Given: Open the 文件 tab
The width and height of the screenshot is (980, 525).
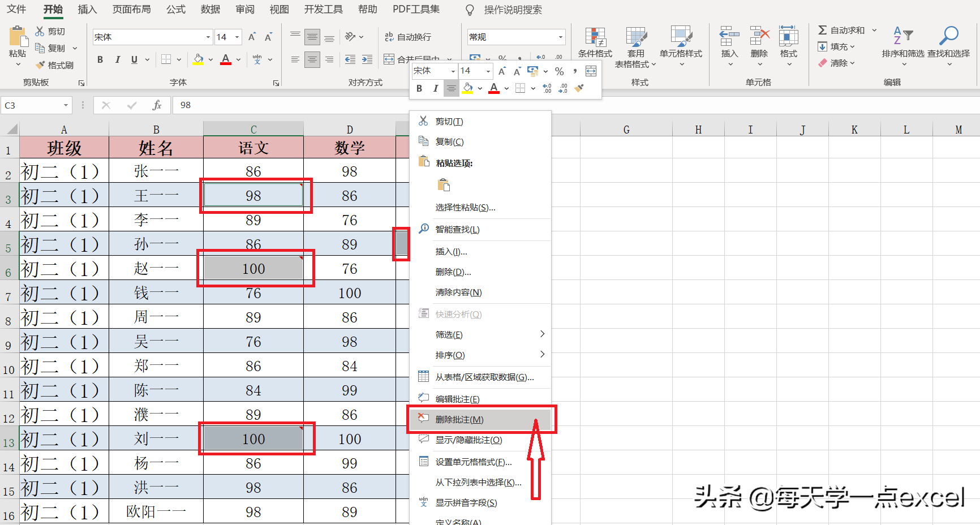Looking at the screenshot, I should point(16,10).
